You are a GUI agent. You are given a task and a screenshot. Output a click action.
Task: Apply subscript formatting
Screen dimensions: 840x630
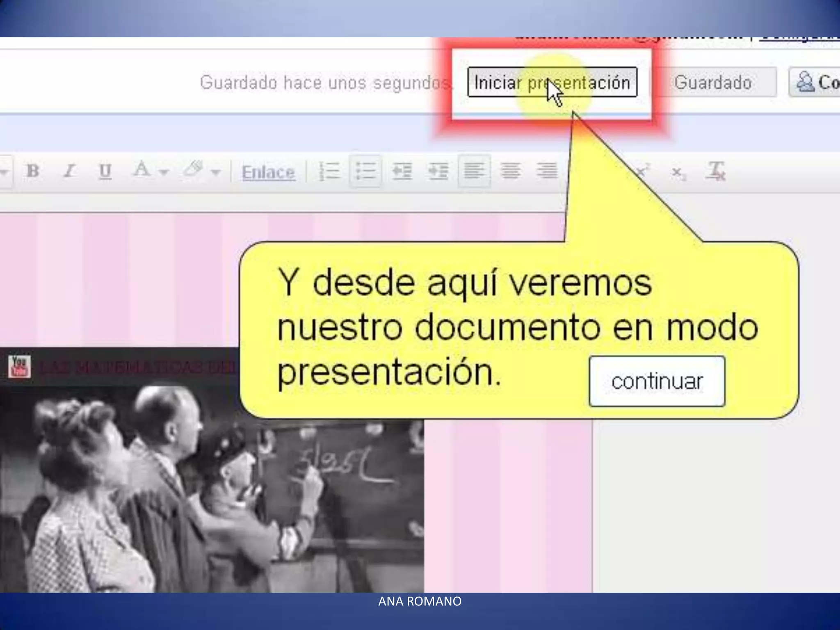(678, 173)
